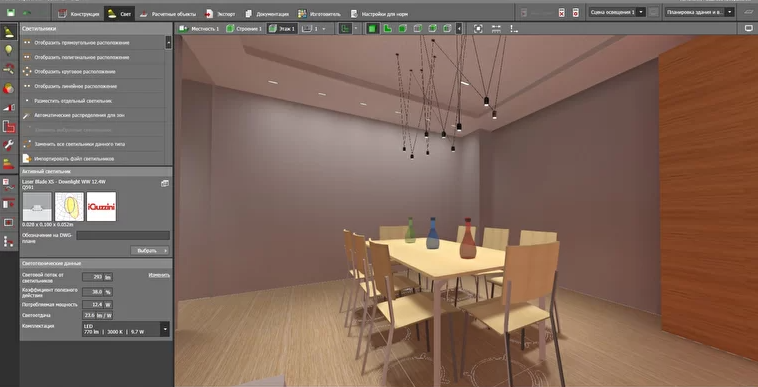Screen dimensions: 758x387
Task: Click the Выбрать button
Action: [149, 250]
